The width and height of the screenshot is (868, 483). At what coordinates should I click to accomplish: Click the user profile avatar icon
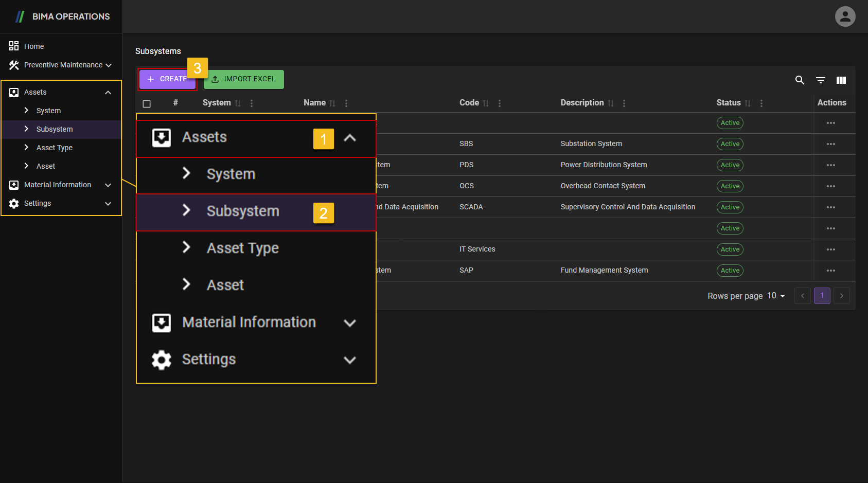(845, 16)
